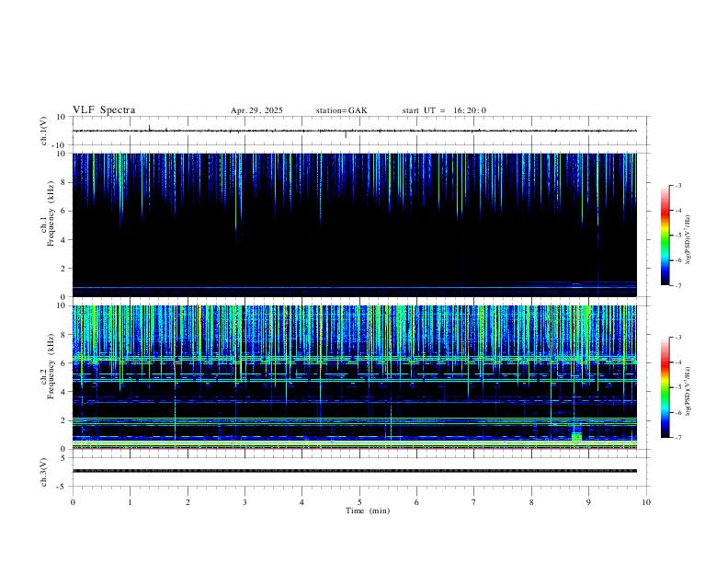Click time axis tick label "3"
The image size is (728, 563).
tap(245, 502)
